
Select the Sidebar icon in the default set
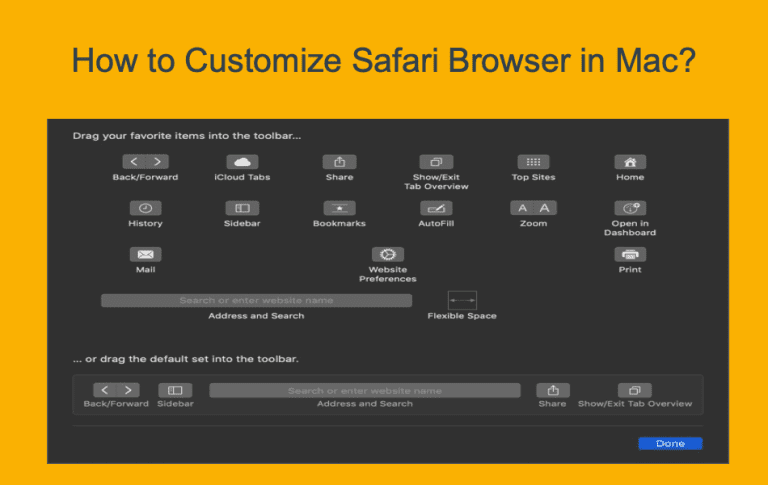pyautogui.click(x=175, y=390)
